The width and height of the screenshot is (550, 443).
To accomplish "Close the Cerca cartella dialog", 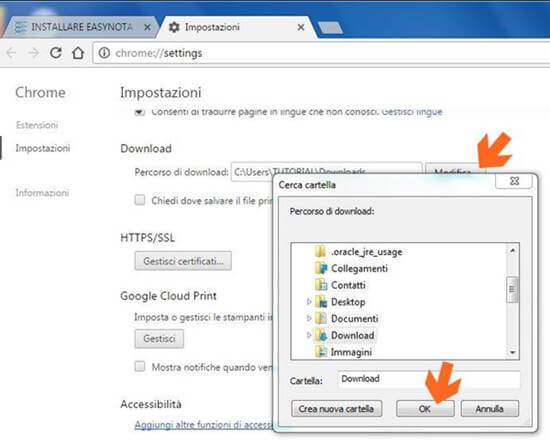I will [x=514, y=181].
